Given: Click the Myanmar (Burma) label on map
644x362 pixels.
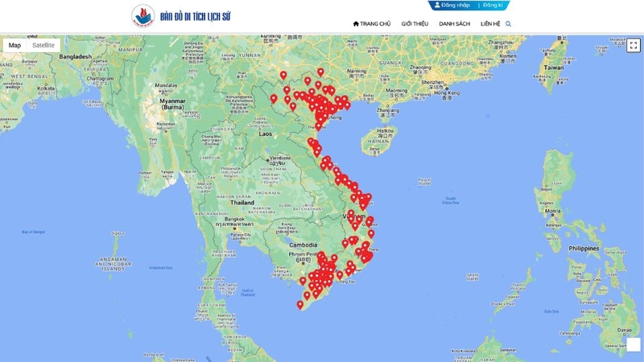Looking at the screenshot, I should tap(172, 104).
